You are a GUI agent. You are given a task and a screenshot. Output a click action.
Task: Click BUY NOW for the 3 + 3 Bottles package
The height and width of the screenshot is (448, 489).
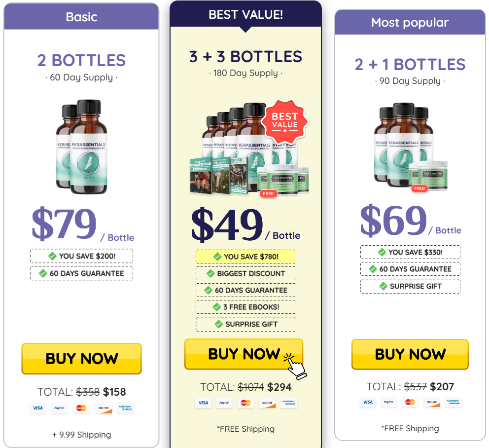244,354
